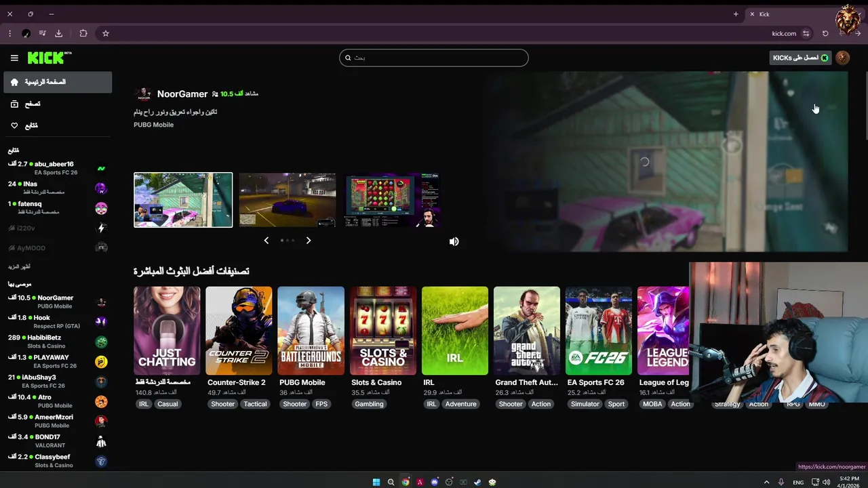868x488 pixels.
Task: Click the Chrome profile avatar in toolbar
Action: (26, 33)
